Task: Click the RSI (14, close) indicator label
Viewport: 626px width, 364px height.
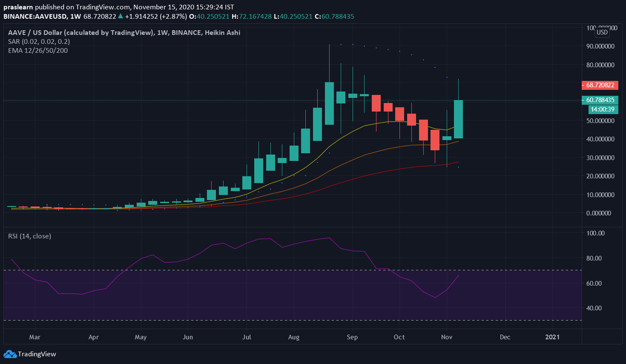Action: tap(29, 236)
